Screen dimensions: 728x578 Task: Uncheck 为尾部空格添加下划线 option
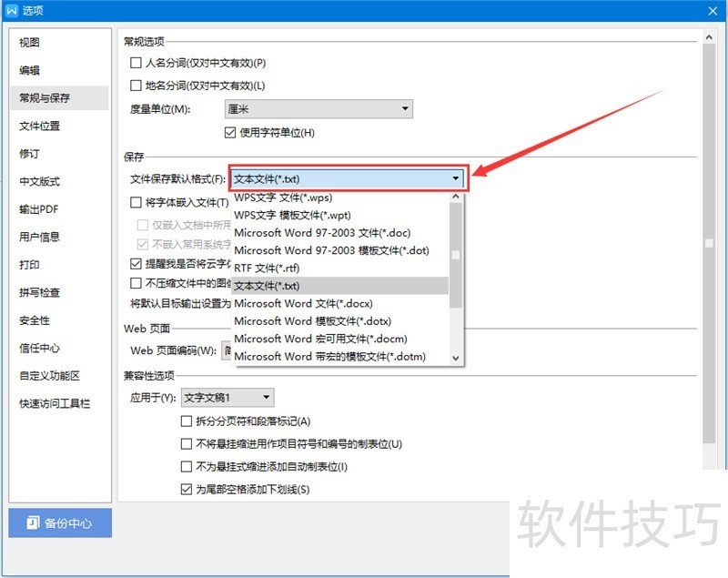click(187, 489)
